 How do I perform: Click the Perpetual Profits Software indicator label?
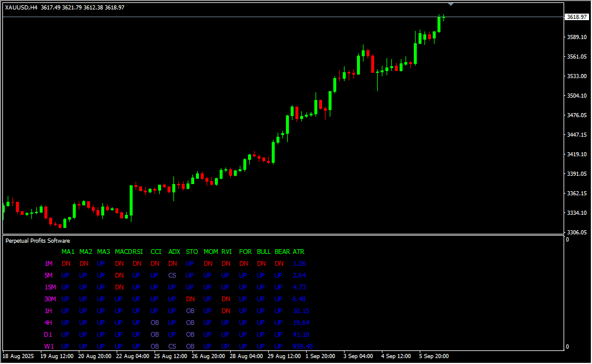[37, 241]
